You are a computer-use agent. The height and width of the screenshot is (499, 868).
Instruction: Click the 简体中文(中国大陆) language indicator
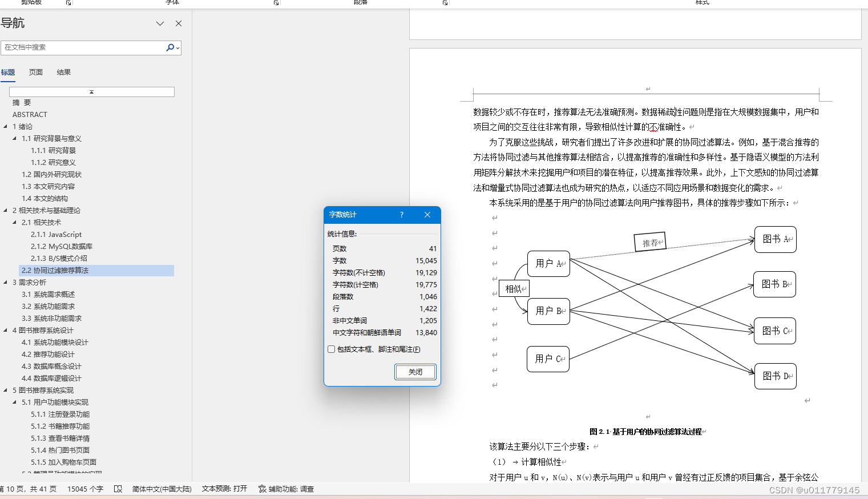pyautogui.click(x=162, y=489)
